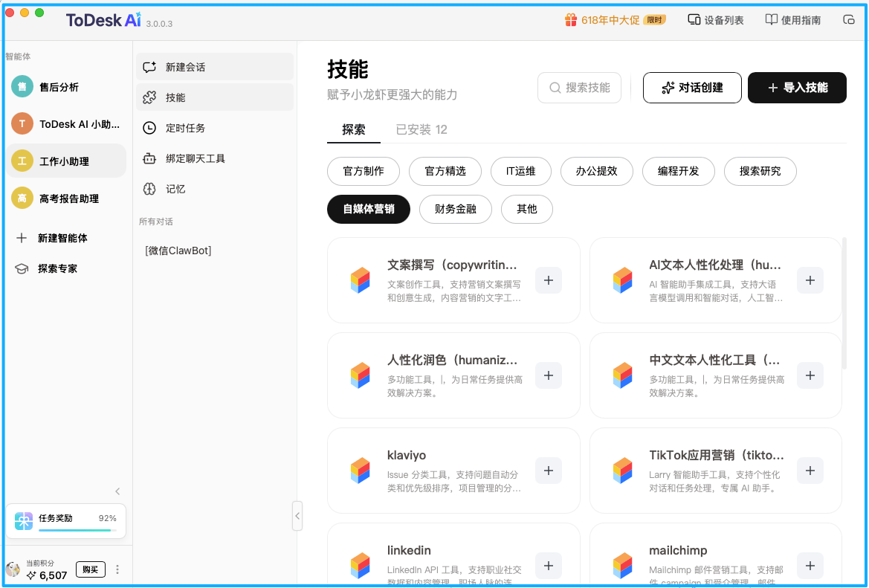
Task: Click the 购买 points button
Action: [91, 569]
